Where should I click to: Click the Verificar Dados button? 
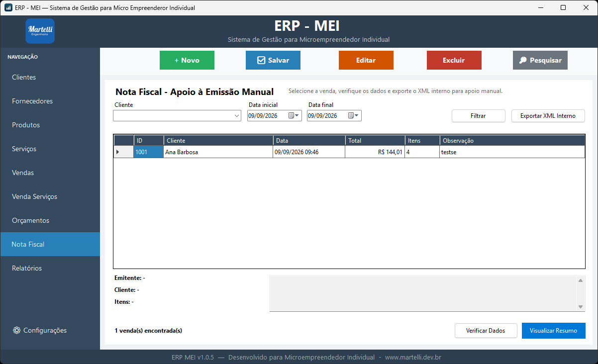click(x=486, y=331)
